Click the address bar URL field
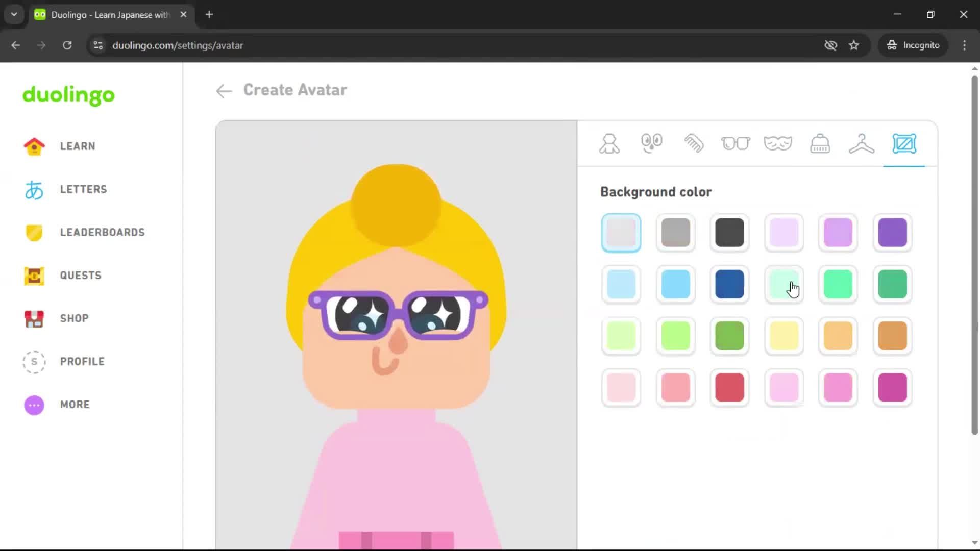The height and width of the screenshot is (551, 980). pos(178,45)
